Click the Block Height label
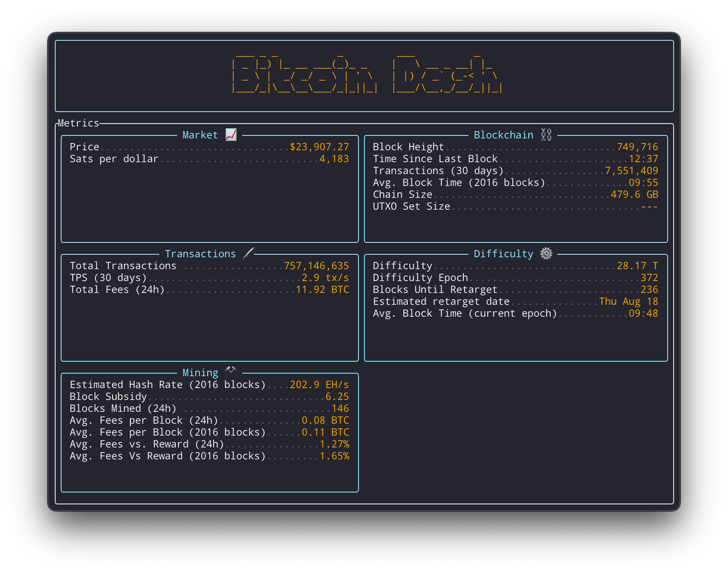This screenshot has height=574, width=728. (408, 147)
